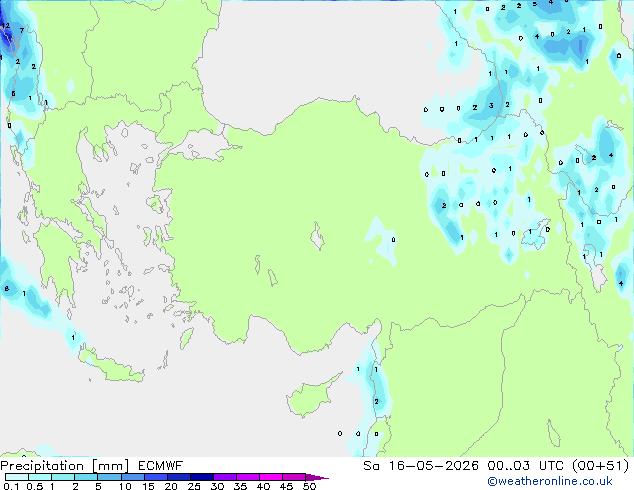Click the 30 mm purple legend box
This screenshot has height=490, width=634.
(x=224, y=477)
